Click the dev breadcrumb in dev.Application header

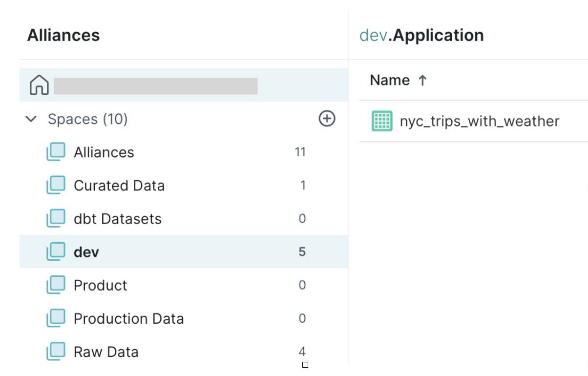(372, 35)
